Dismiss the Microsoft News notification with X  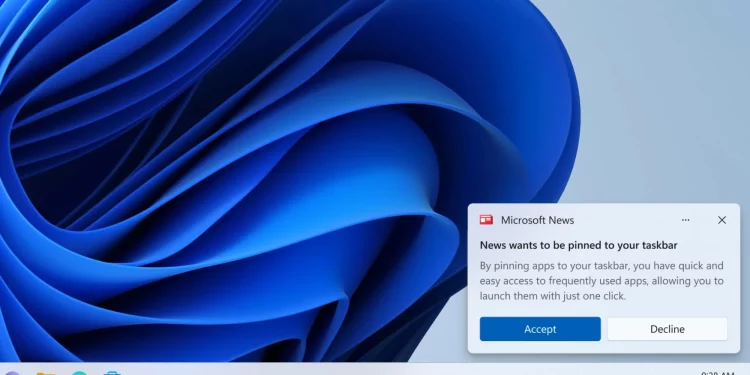point(722,220)
